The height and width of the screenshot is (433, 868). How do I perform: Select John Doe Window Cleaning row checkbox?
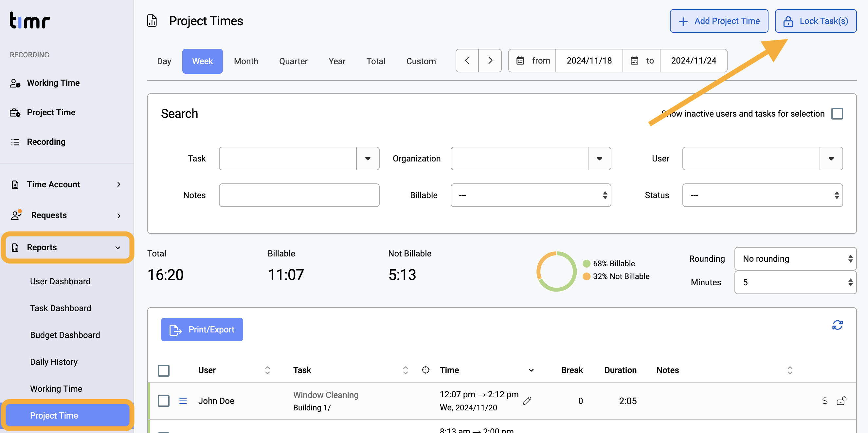click(164, 401)
